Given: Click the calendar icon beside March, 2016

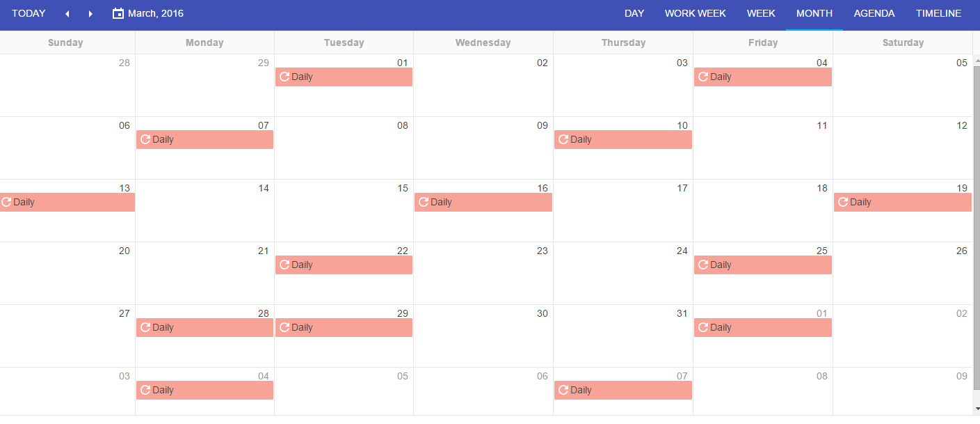Looking at the screenshot, I should [x=118, y=13].
